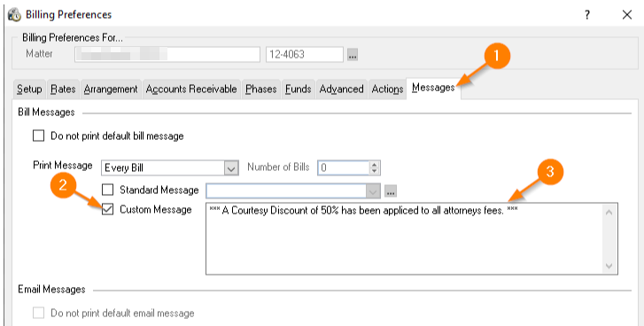Open the Matter lookup ellipsis button
644x326 pixels.
point(352,54)
